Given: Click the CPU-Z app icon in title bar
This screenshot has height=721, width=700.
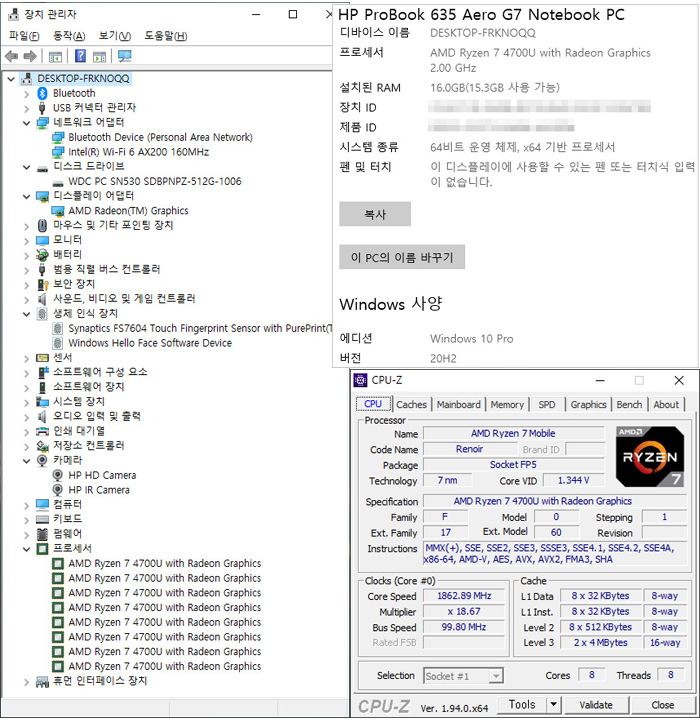Looking at the screenshot, I should (x=361, y=380).
